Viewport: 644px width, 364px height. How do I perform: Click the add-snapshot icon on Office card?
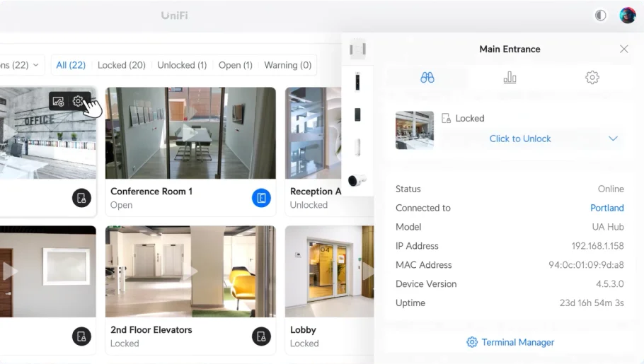(58, 101)
